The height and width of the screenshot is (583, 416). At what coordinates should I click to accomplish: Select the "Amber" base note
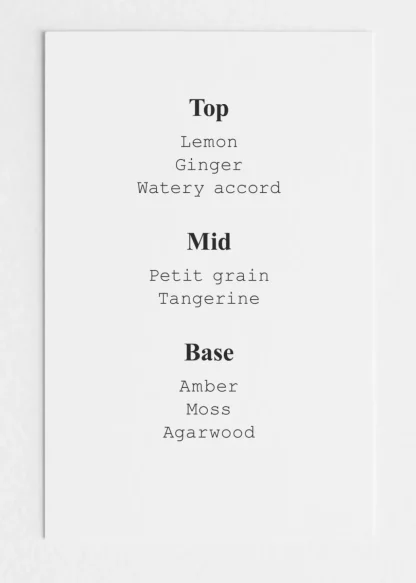tap(209, 387)
